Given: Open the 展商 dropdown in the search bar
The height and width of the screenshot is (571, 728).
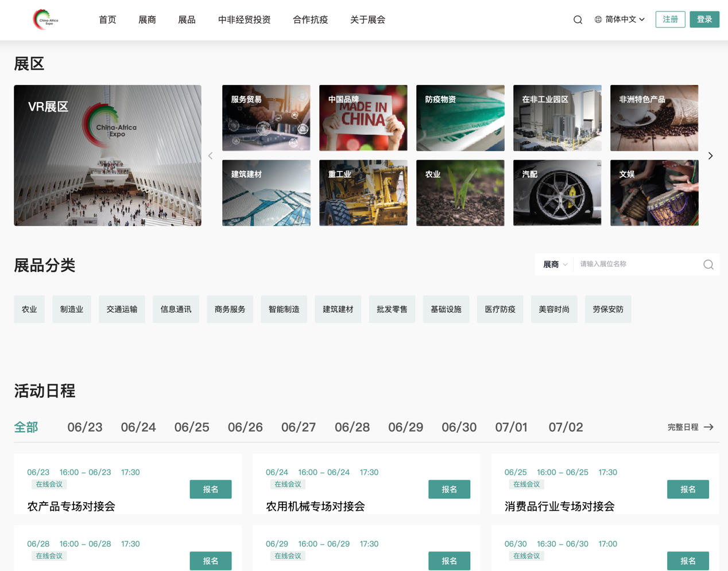Looking at the screenshot, I should (x=555, y=264).
